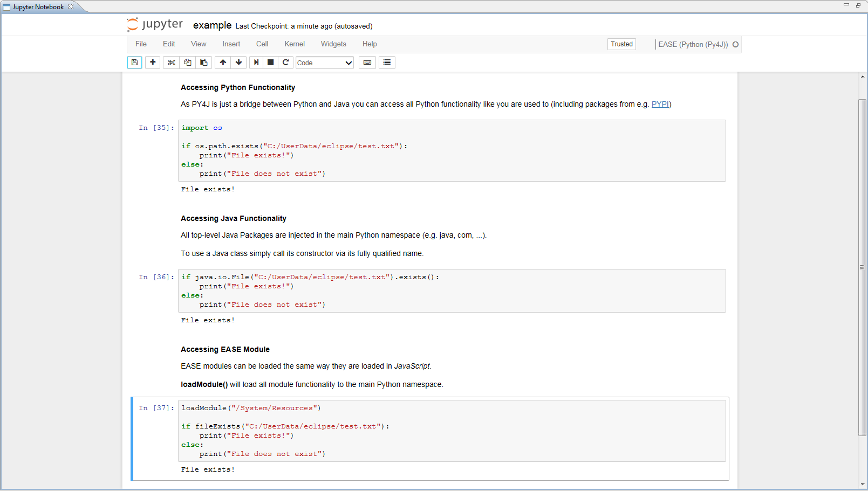Open the Kernel menu
This screenshot has height=491, width=868.
click(x=295, y=44)
